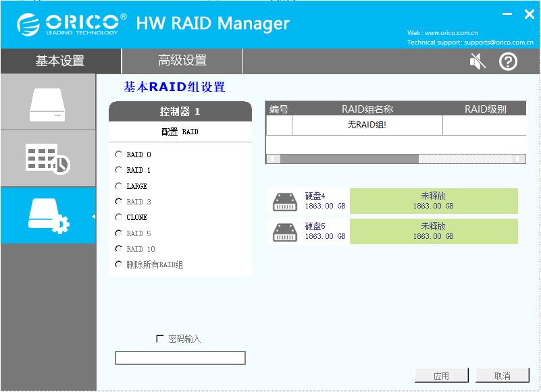This screenshot has width=541, height=392.
Task: Click the 编号 column header
Action: pos(279,109)
